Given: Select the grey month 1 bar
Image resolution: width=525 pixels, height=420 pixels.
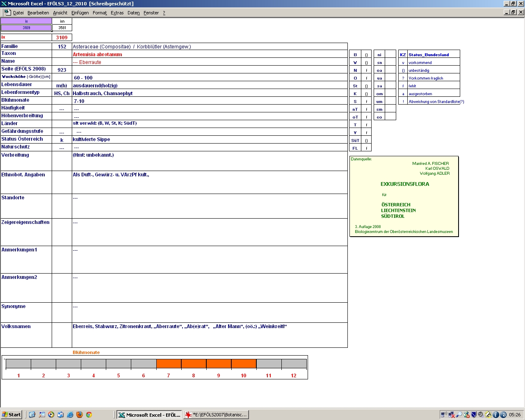Looking at the screenshot, I should (x=18, y=363).
